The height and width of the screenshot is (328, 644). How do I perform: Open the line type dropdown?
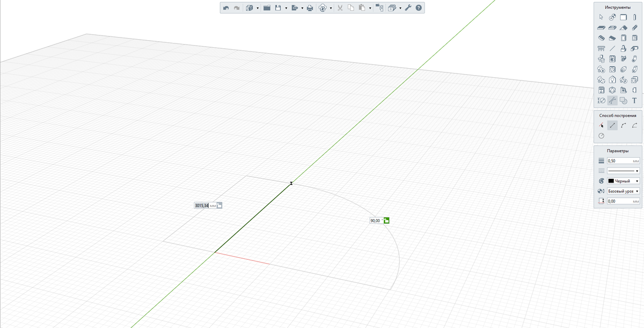coord(623,171)
